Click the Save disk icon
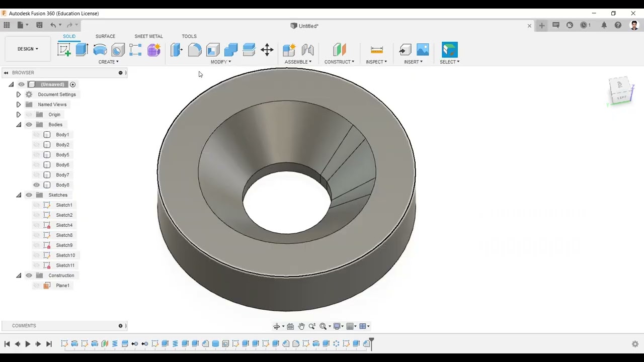 point(39,25)
